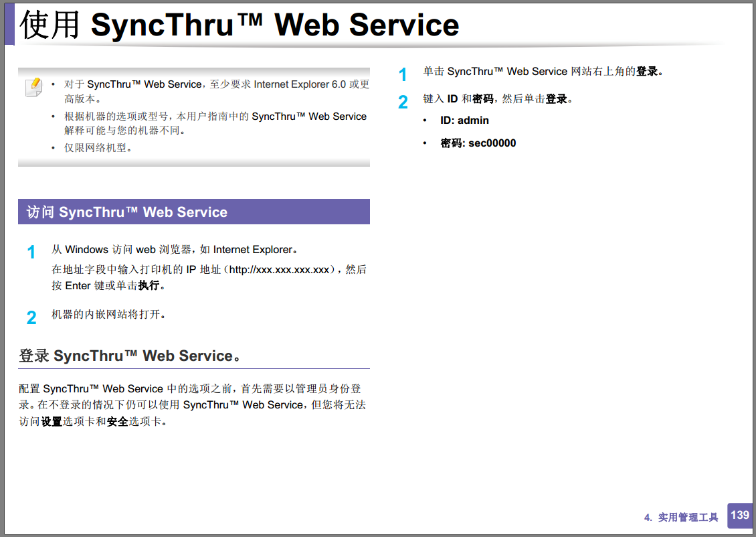Click the heading 登录 SyncThru™ Web Service。
The height and width of the screenshot is (537, 756).
click(x=130, y=356)
